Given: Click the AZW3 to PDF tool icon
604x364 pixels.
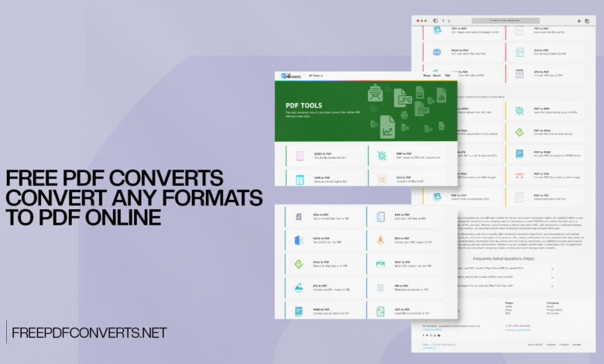Looking at the screenshot, I should [299, 156].
